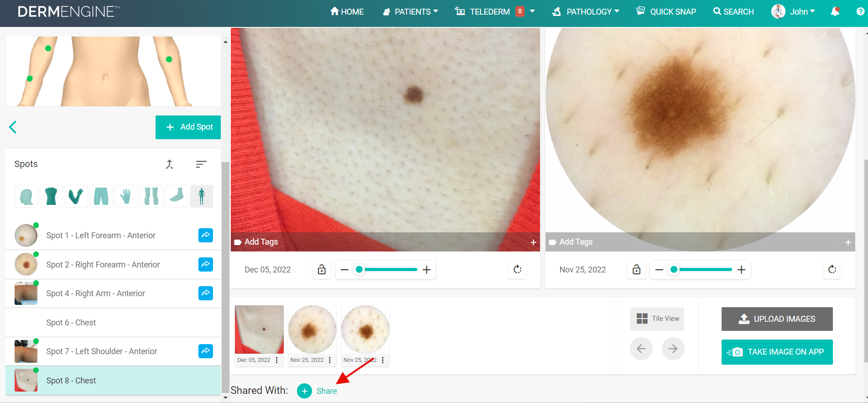Image resolution: width=868 pixels, height=403 pixels.
Task: Click the DermEngine logo
Action: tap(68, 11)
